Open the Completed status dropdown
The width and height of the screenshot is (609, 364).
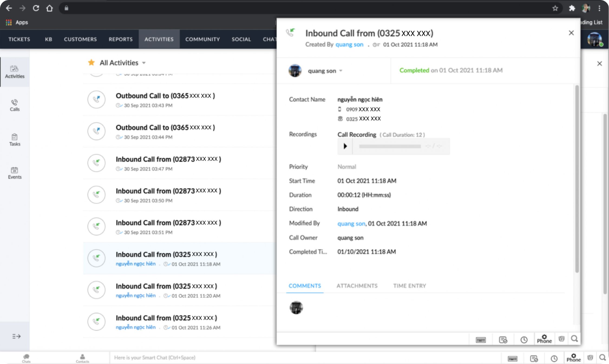414,70
